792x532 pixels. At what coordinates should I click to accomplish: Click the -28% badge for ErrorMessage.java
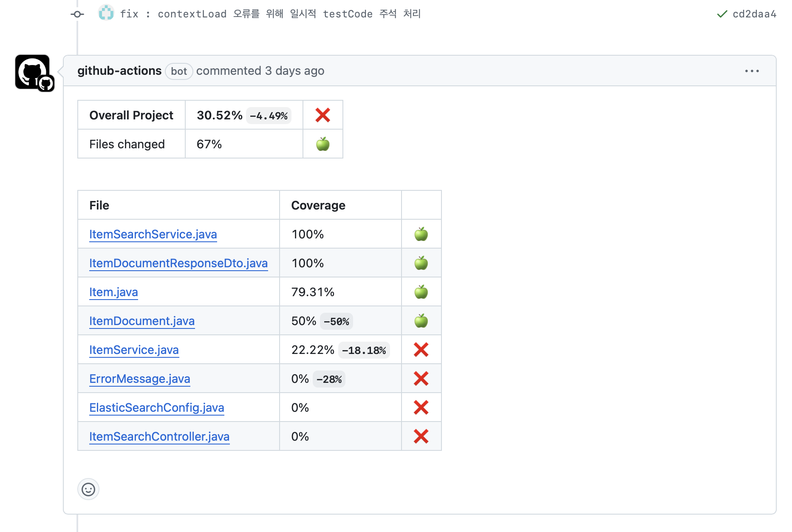(x=329, y=379)
